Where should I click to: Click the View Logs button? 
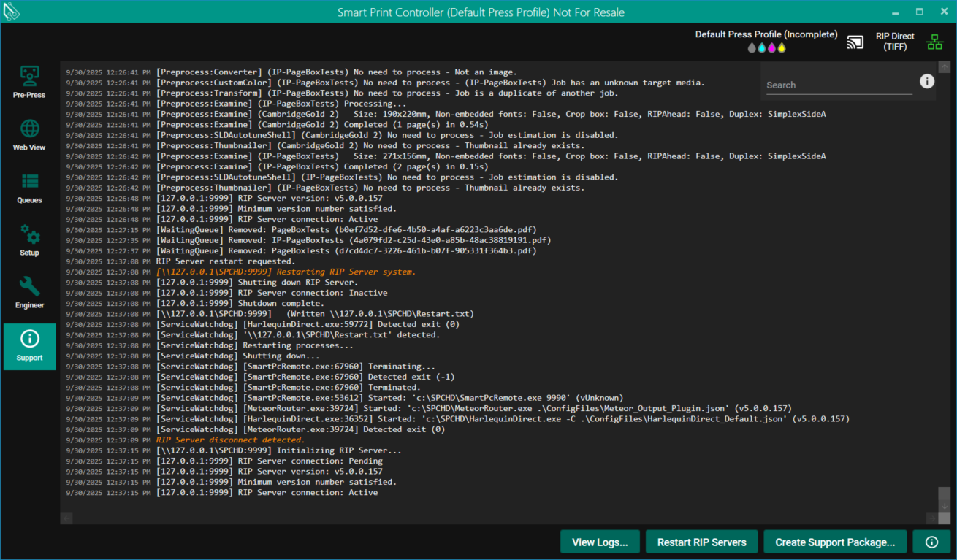(x=600, y=542)
